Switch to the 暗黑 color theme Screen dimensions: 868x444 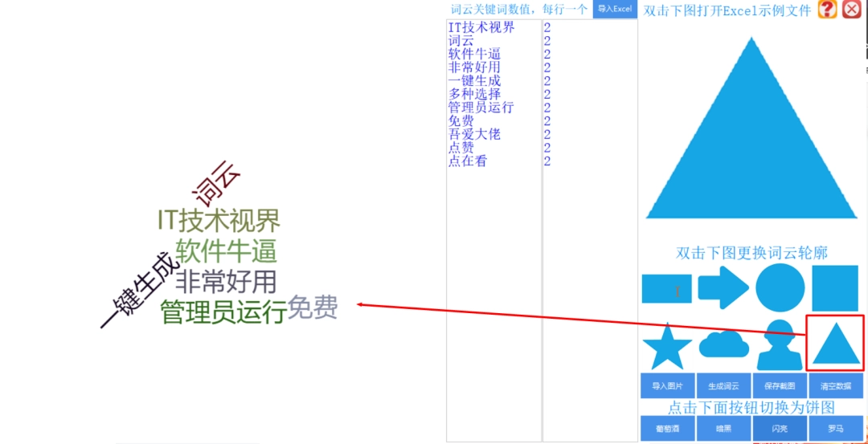723,429
